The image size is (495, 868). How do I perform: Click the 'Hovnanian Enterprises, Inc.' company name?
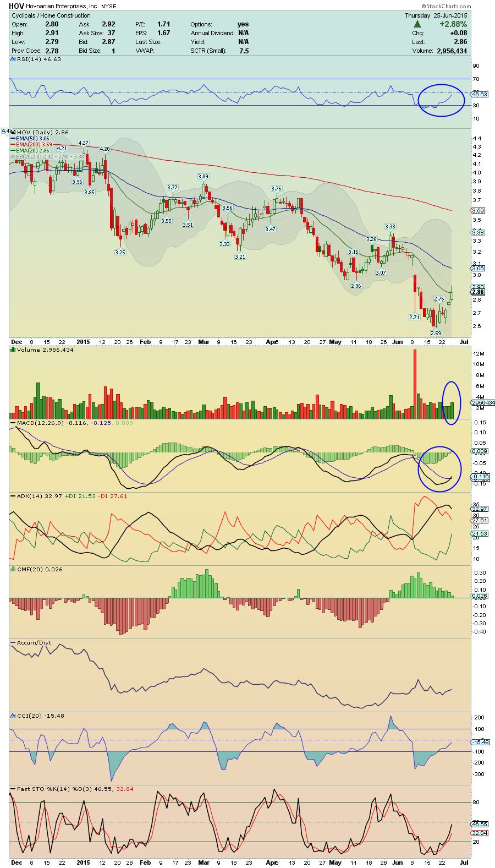tap(62, 7)
